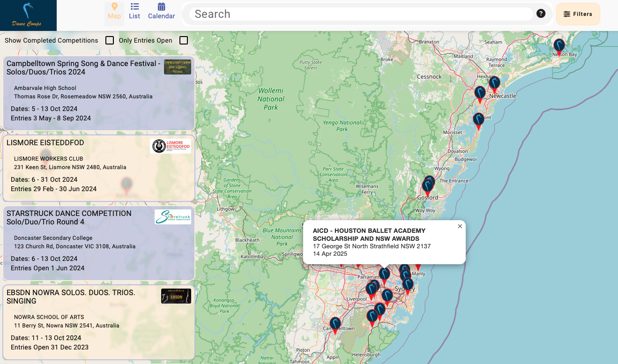
Task: Select the map pin near Morisset coast
Action: click(x=478, y=121)
